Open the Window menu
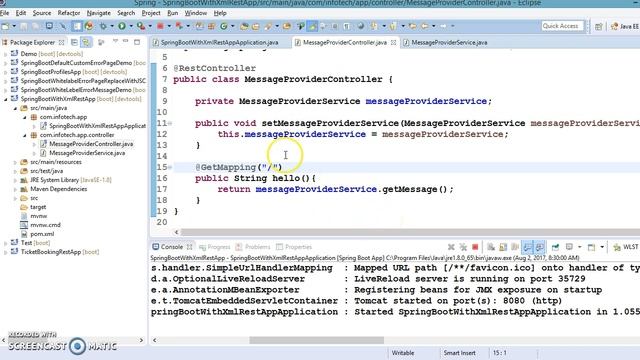The height and width of the screenshot is (360, 640). [196, 13]
